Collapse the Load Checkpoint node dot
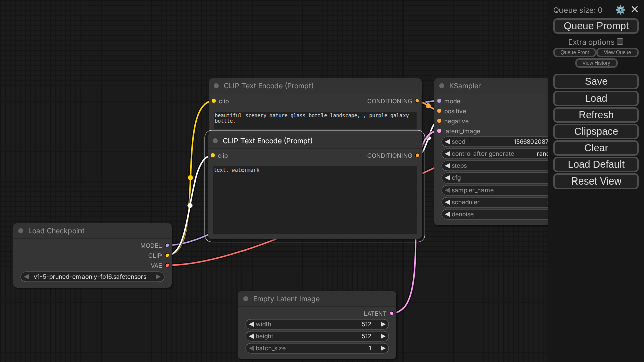This screenshot has width=644, height=362. click(21, 231)
